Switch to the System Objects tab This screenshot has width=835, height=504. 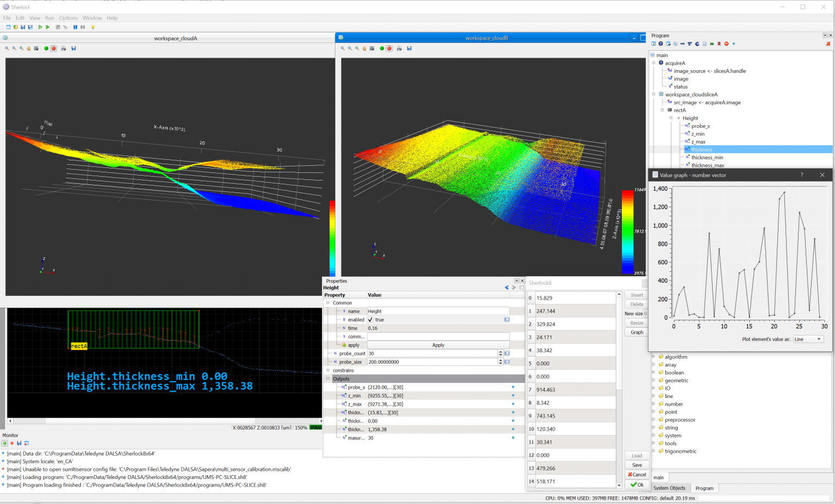coord(670,488)
